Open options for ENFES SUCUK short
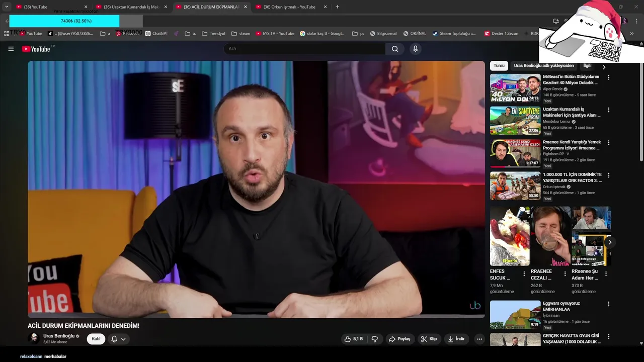 524,274
